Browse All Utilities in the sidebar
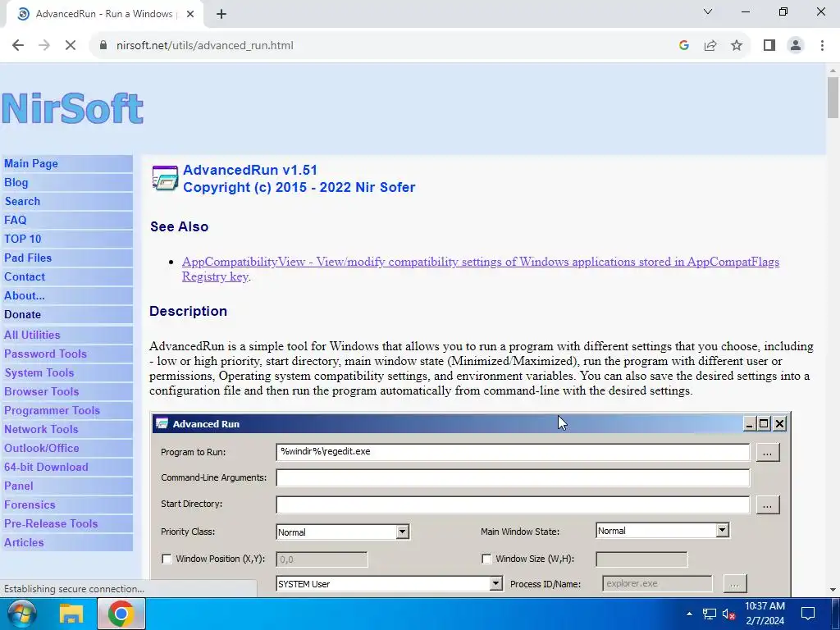The image size is (840, 630). [32, 335]
